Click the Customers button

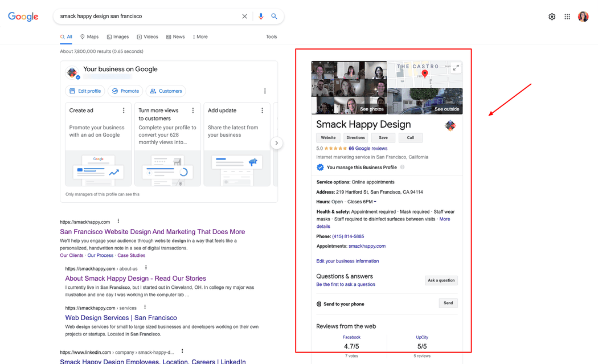(x=166, y=91)
